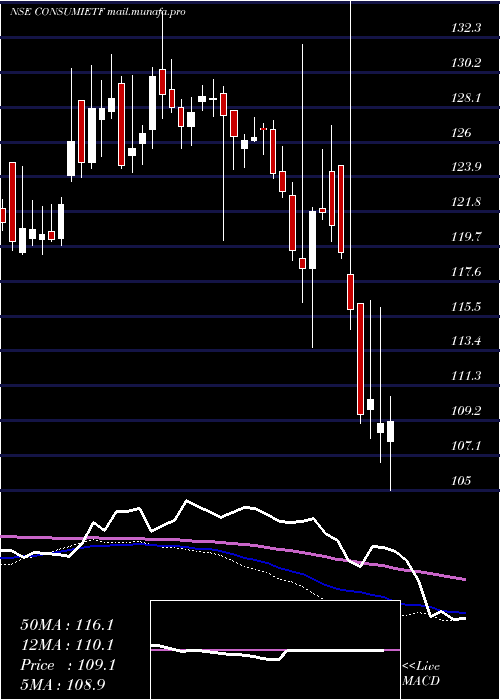Click the 117.6 price axis label
500x700 pixels.
(x=466, y=272)
